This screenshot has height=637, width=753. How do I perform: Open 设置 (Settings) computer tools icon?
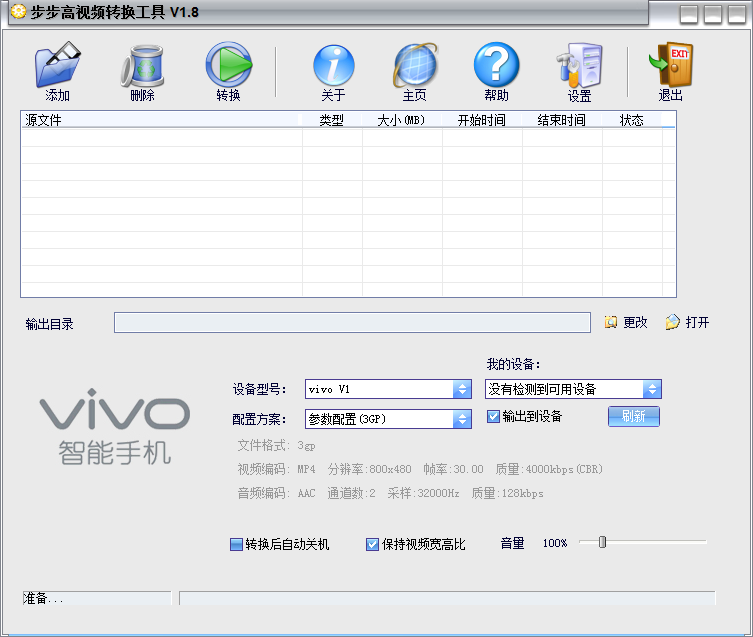(x=580, y=66)
